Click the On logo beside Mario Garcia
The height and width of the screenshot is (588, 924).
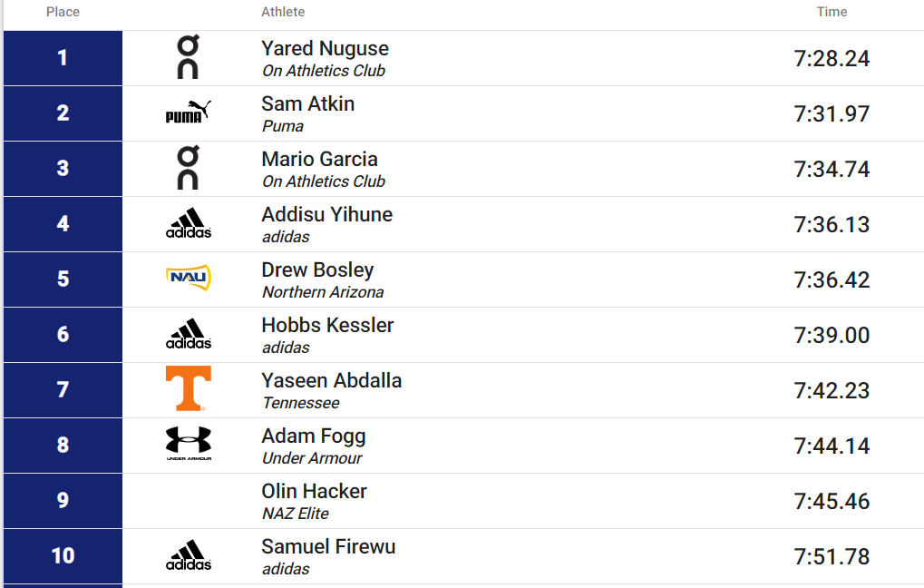pyautogui.click(x=188, y=168)
